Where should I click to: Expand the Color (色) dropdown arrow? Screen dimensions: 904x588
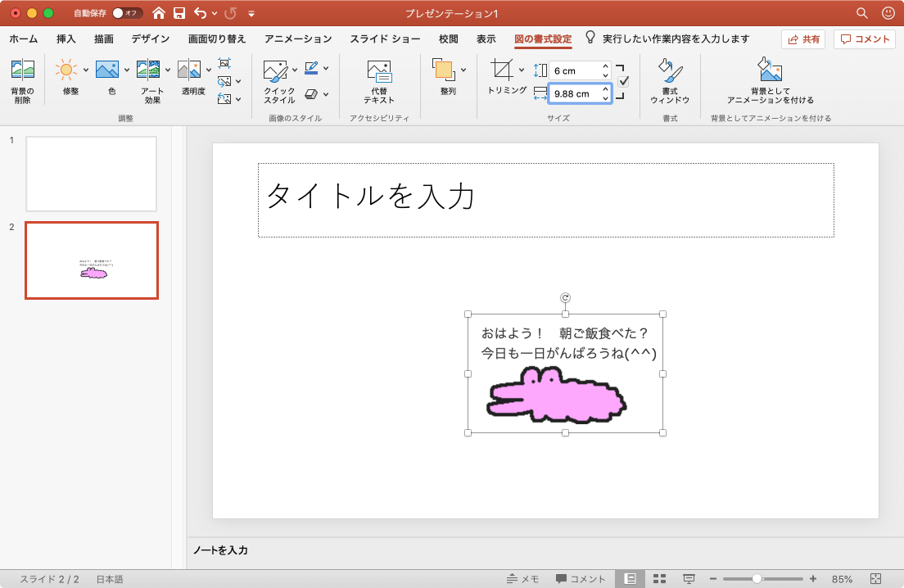[127, 70]
